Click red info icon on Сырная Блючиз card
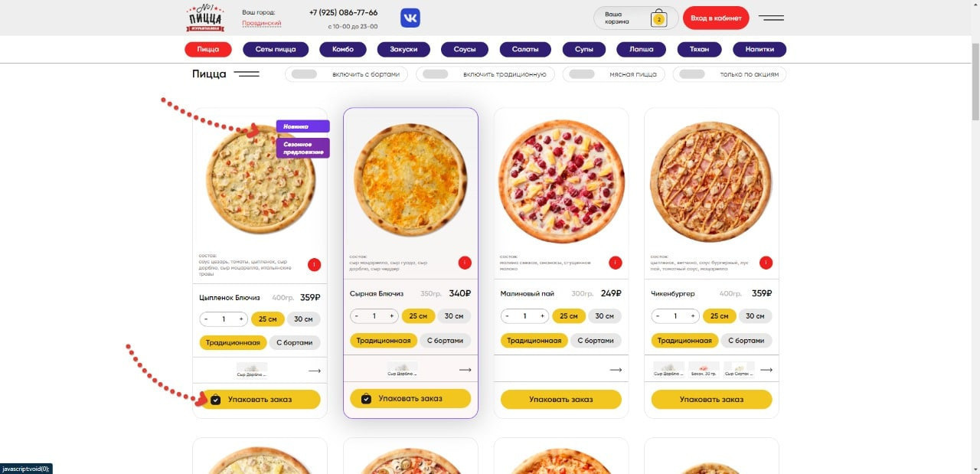 coord(465,263)
